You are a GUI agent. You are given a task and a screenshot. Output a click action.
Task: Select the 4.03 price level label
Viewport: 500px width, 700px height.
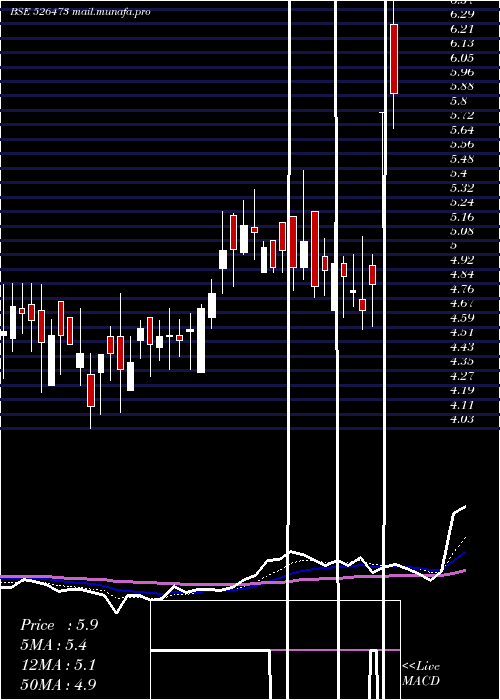462,420
